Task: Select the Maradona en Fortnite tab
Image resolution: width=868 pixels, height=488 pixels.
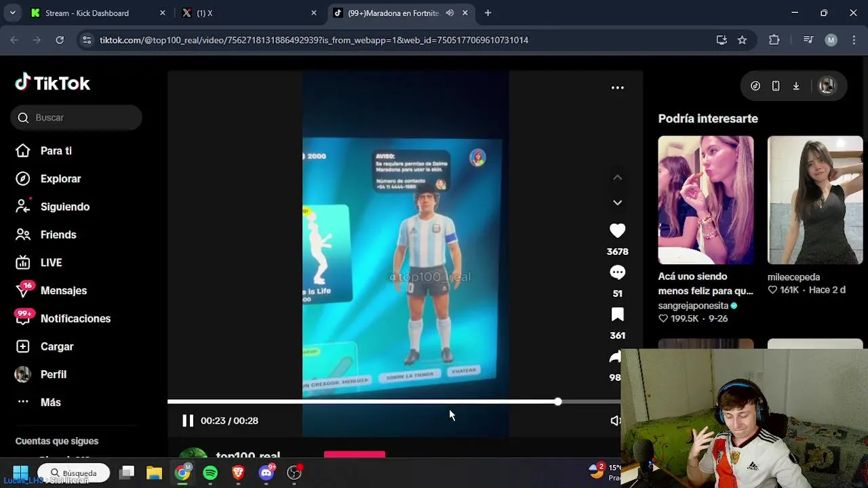Action: pyautogui.click(x=393, y=13)
